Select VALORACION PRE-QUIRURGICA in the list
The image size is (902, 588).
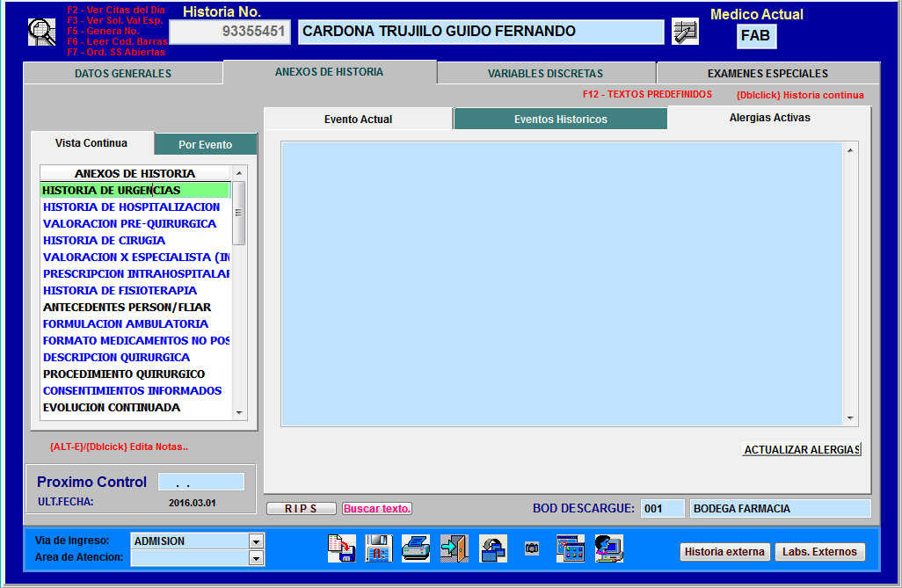[135, 224]
